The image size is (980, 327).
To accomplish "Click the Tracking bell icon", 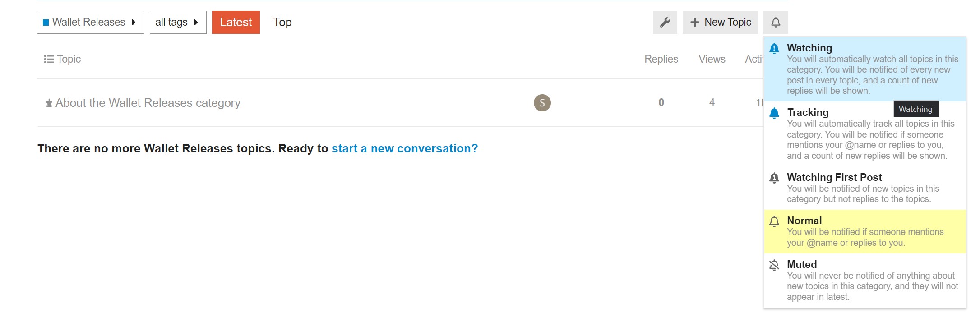I will click(774, 113).
